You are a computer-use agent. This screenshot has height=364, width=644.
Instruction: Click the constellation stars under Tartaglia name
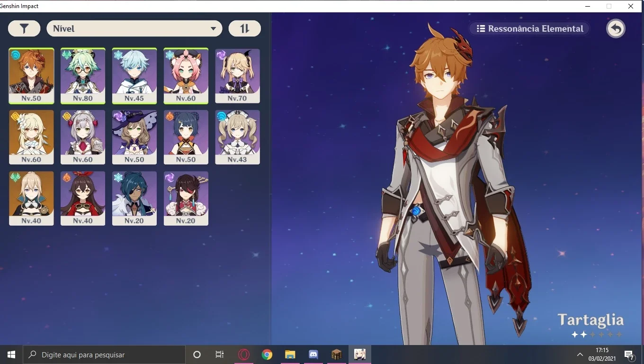(597, 335)
